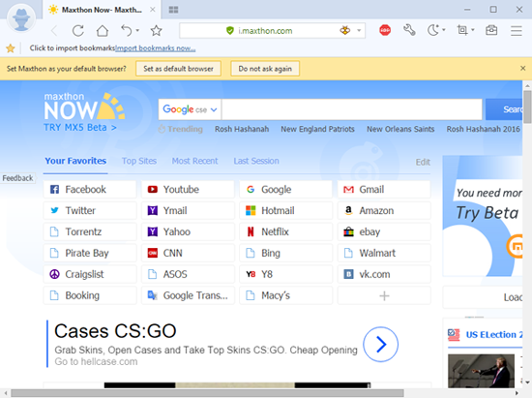532x398 pixels.
Task: Open the Amazon favorite tile
Action: (384, 210)
